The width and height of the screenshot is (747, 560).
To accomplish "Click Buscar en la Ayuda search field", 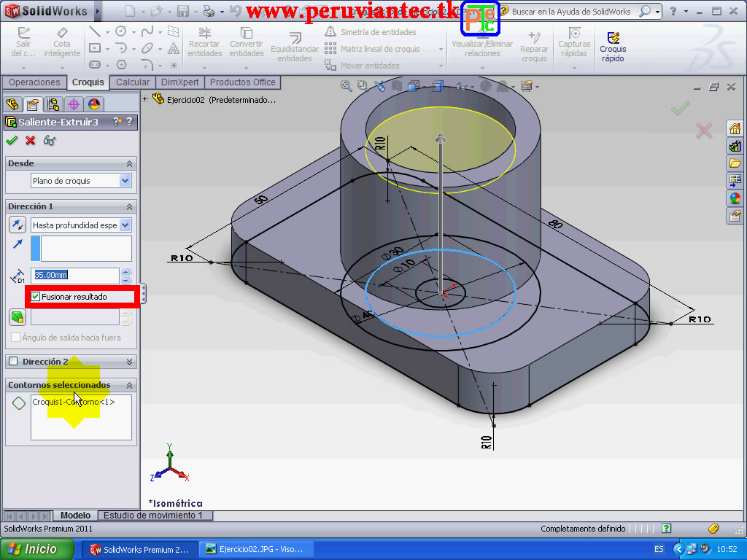I will click(570, 12).
